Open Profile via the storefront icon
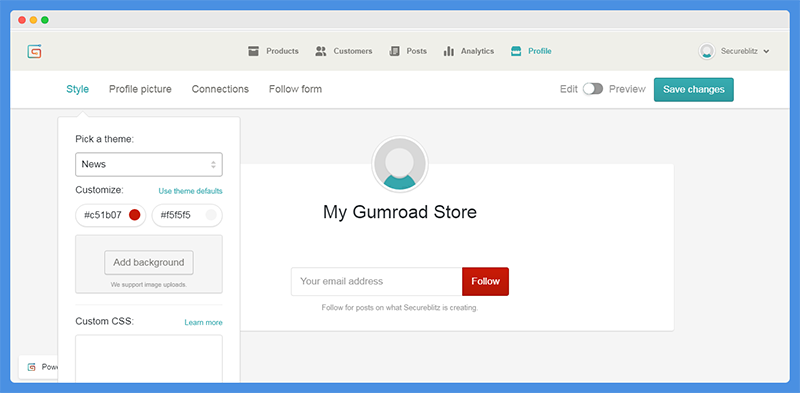 516,51
